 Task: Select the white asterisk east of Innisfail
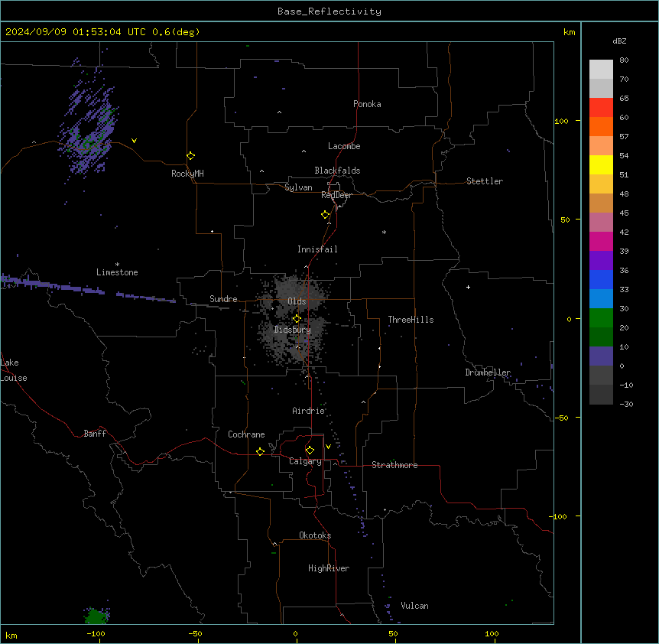click(x=384, y=232)
